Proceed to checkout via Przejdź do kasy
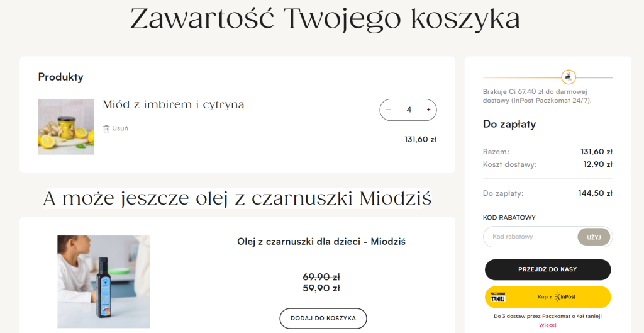Image resolution: width=644 pixels, height=333 pixels. (547, 269)
